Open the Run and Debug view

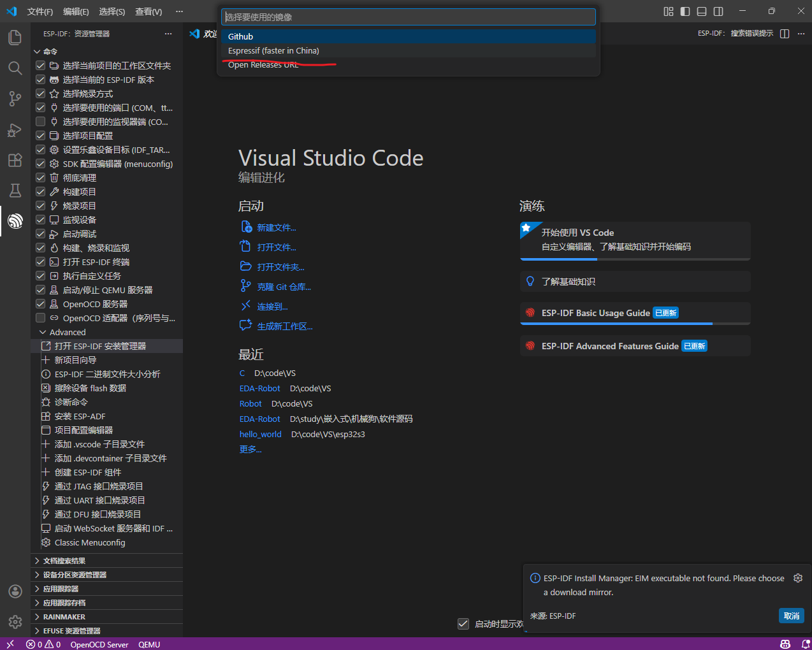tap(15, 129)
